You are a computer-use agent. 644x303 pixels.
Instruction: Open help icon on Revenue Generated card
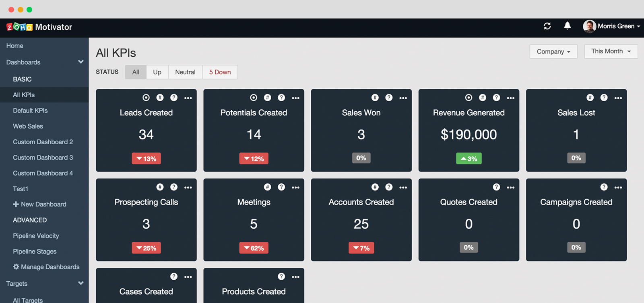[x=496, y=98]
